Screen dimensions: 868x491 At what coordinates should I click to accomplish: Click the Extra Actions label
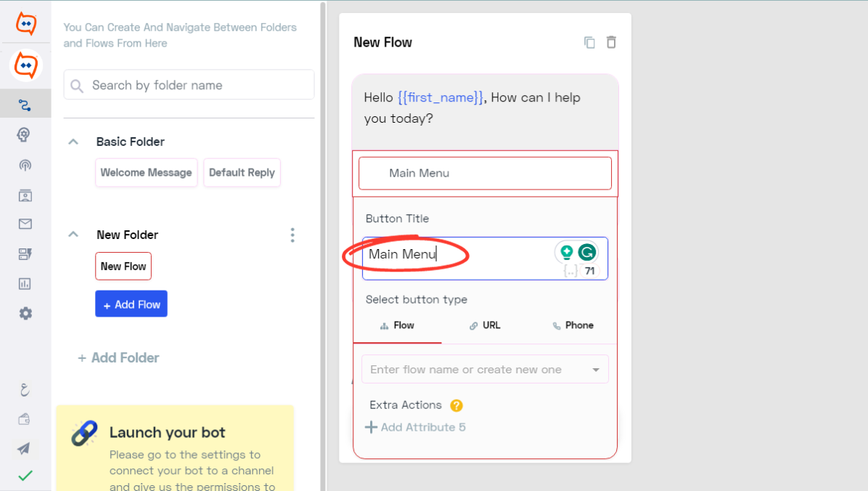point(406,405)
